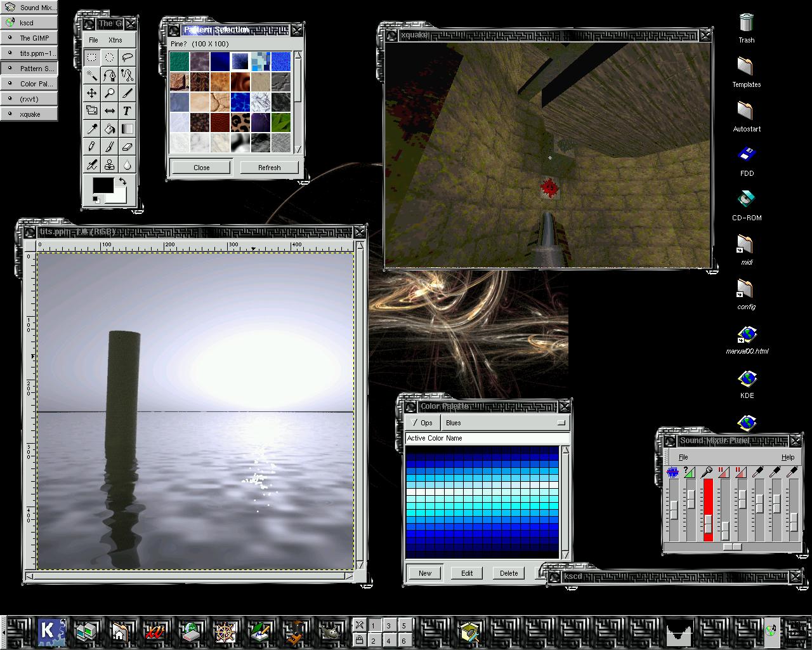Screen dimensions: 812x650
Task: Open the Xtns menu in GIMP toolbox
Action: click(x=115, y=40)
